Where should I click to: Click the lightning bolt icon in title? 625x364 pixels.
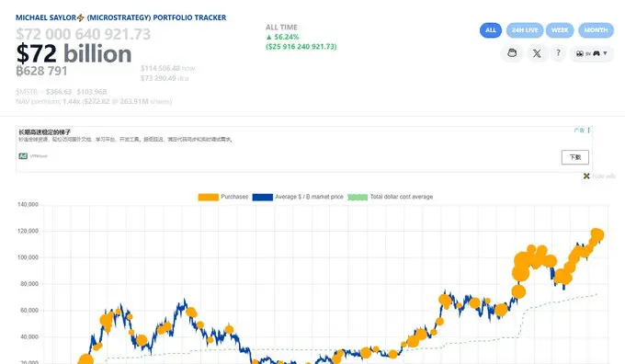81,17
